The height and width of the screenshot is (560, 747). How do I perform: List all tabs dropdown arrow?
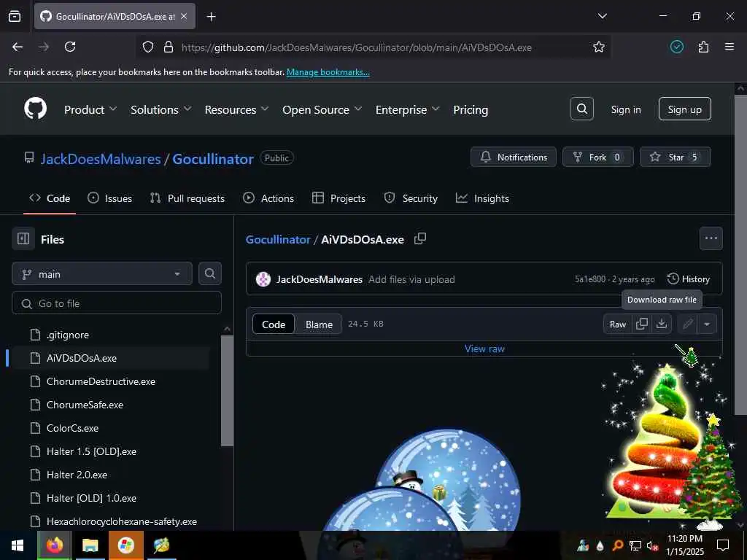(x=602, y=16)
